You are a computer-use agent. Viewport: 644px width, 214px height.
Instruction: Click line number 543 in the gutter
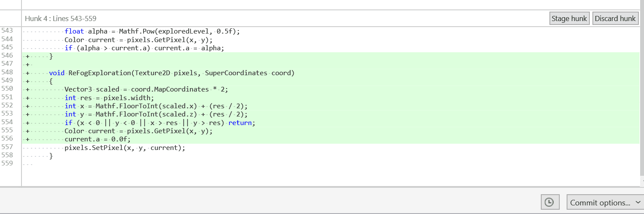(7, 31)
